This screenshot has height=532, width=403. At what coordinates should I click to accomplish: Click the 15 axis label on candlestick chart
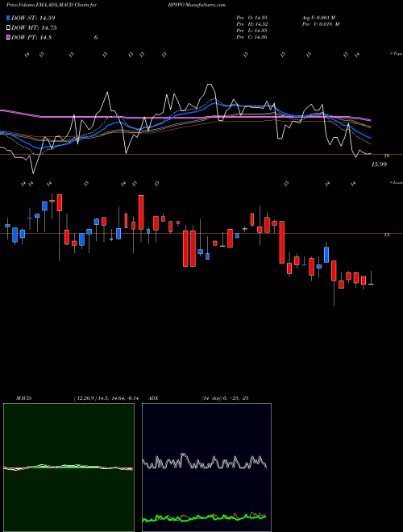[386, 235]
